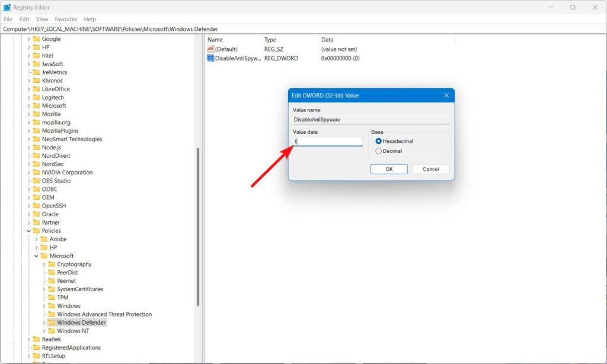Screen dimensions: 607x364
Task: Click Cancel in Edit DWORD dialog
Action: tap(430, 169)
